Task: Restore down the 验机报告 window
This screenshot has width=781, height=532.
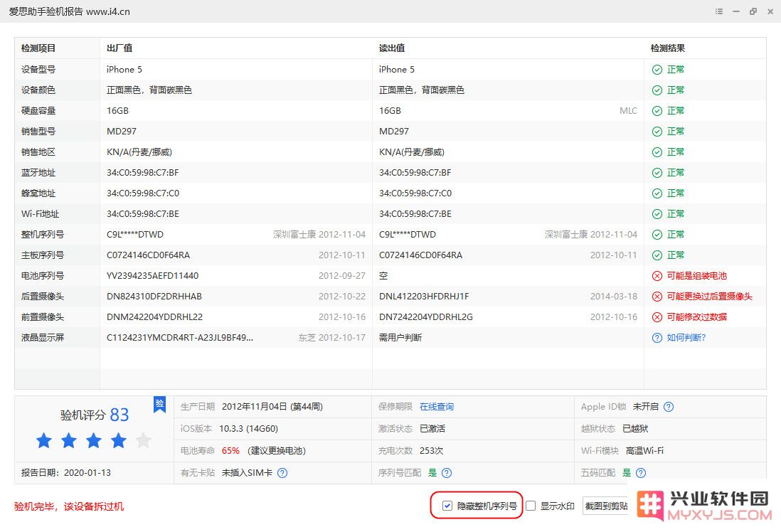Action: click(753, 11)
